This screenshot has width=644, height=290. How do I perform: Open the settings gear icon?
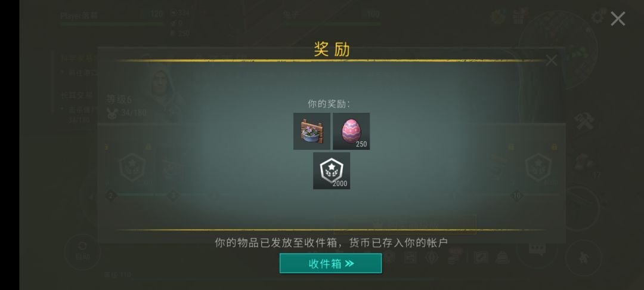[597, 17]
